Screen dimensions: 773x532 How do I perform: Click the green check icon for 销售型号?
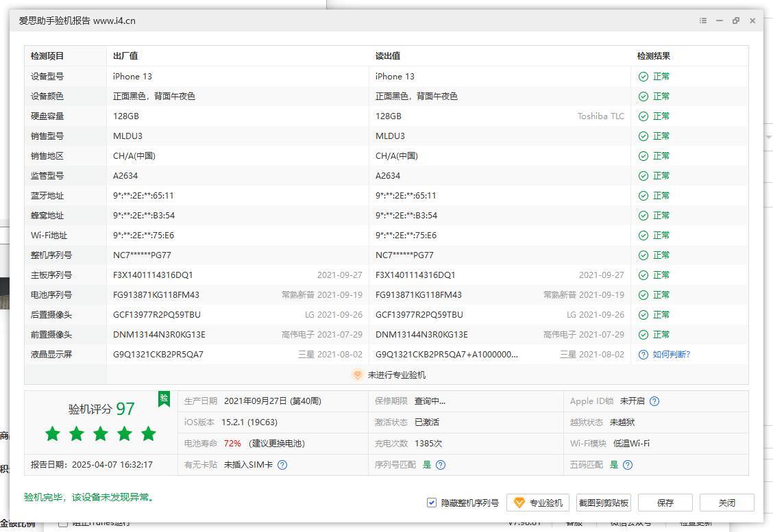coord(643,136)
